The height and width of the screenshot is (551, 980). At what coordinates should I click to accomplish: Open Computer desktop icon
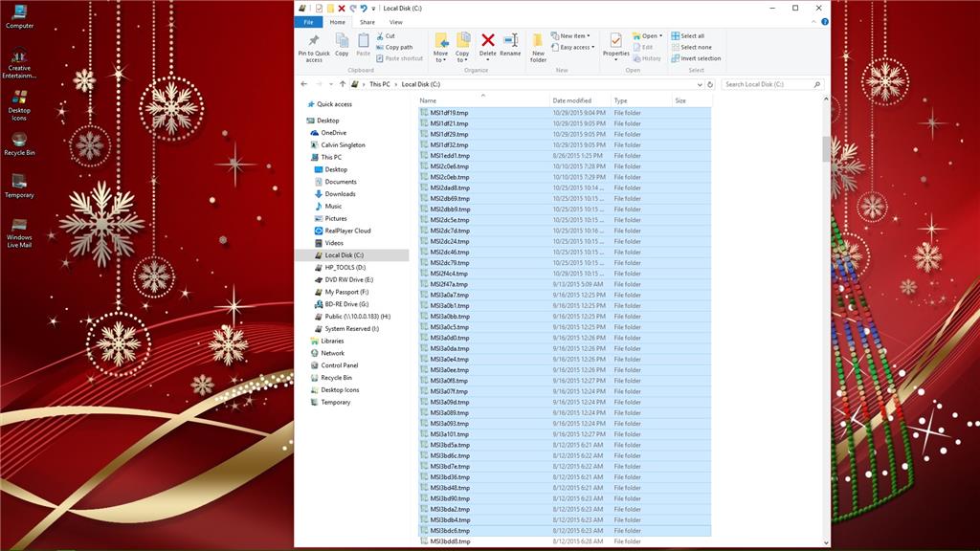[x=19, y=17]
